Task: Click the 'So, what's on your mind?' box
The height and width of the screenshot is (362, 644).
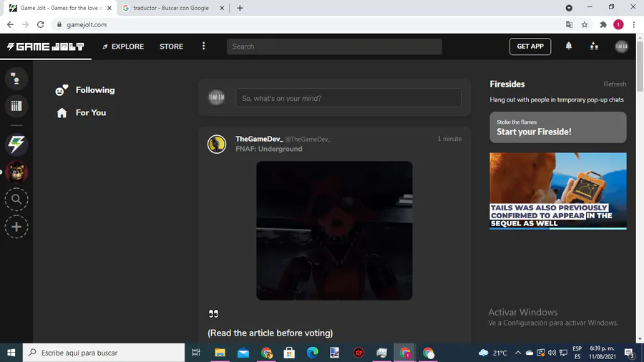Action: 348,98
